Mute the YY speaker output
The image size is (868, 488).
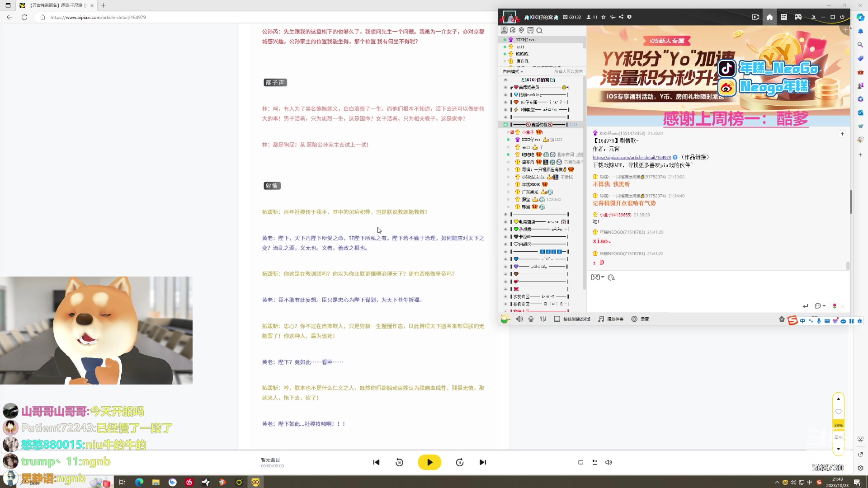point(519,319)
